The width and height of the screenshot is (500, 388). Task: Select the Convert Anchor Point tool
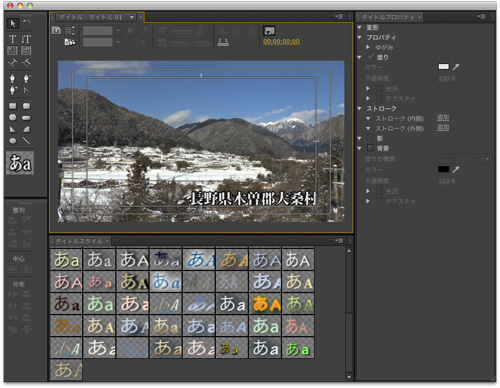pos(26,90)
